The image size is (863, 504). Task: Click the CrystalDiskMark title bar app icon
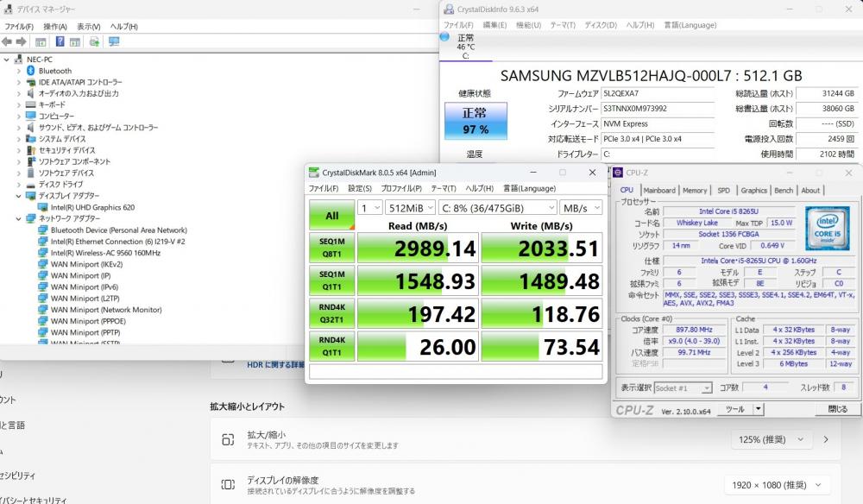pyautogui.click(x=314, y=173)
